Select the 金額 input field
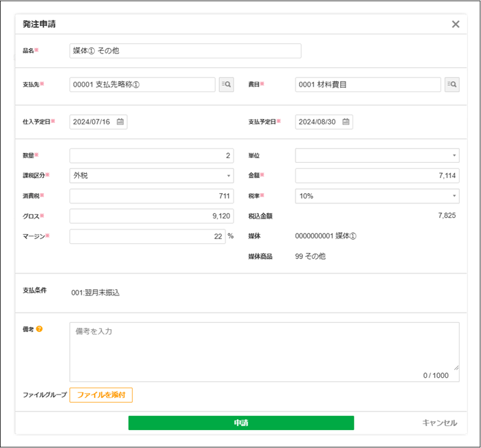This screenshot has width=481, height=448. click(377, 176)
